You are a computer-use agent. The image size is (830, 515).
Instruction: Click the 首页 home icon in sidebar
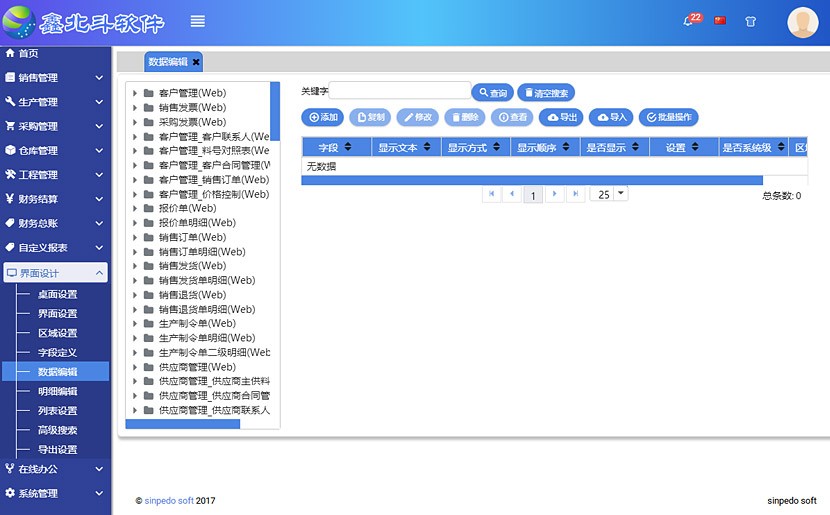point(11,53)
